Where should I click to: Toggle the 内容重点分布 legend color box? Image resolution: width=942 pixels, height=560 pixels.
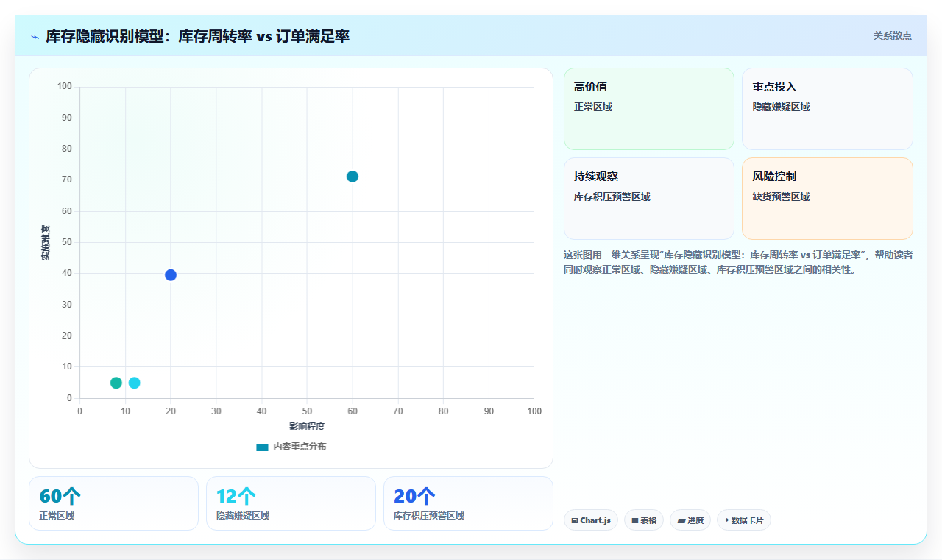pyautogui.click(x=262, y=447)
